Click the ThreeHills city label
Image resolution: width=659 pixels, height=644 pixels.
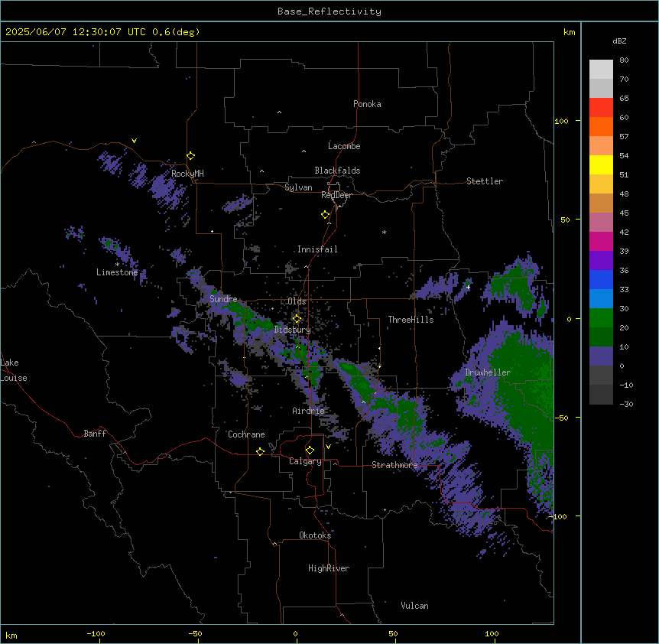tap(411, 320)
